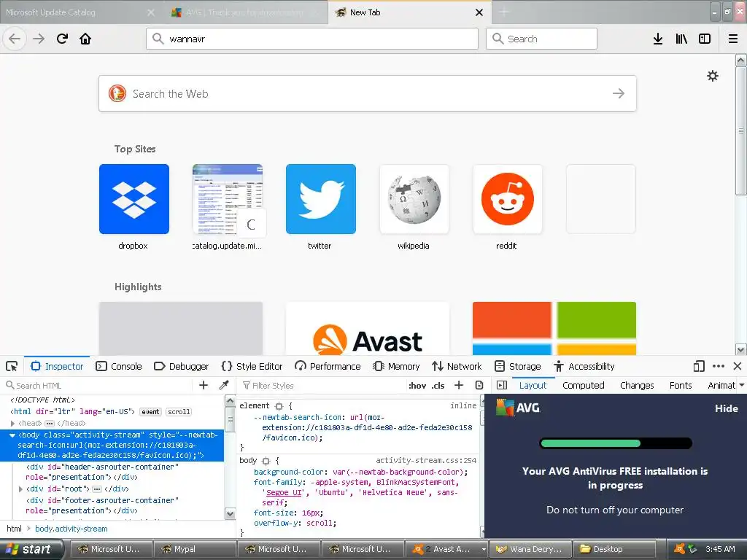Open the sidebar tabs overflow dropdown arrow
747x560 pixels.
(741, 385)
